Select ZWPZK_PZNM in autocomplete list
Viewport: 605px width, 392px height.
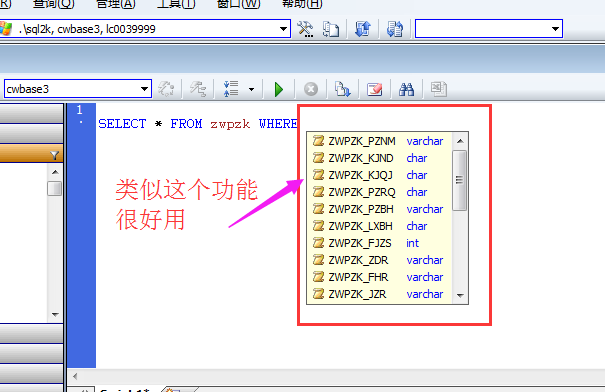pyautogui.click(x=380, y=141)
